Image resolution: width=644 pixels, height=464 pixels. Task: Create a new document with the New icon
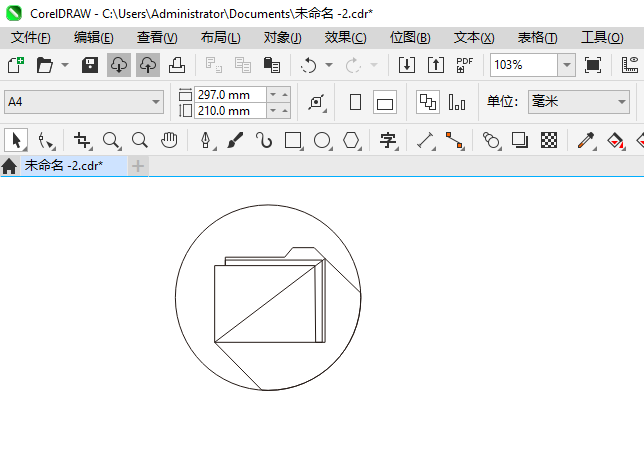(16, 65)
